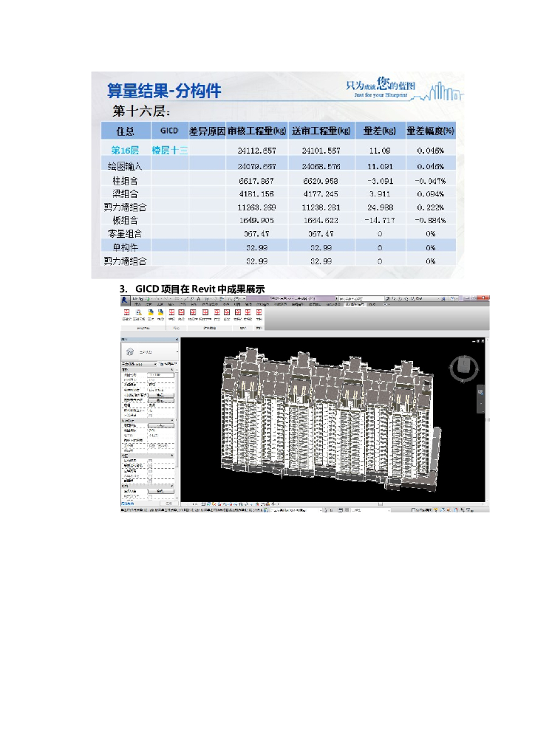This screenshot has width=535, height=756.
Task: Click the Edit Type icon in Properties
Action: click(166, 364)
